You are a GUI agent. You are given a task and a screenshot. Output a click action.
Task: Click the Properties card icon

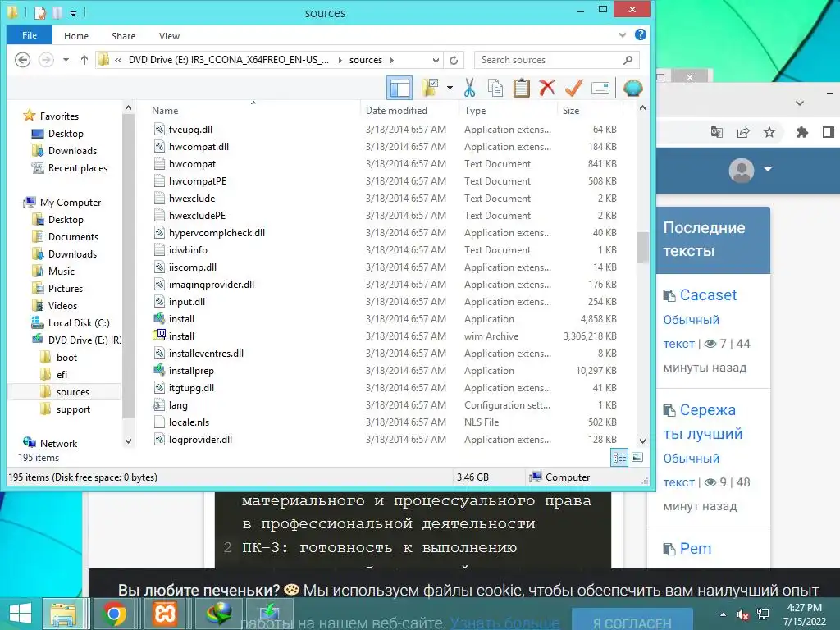tap(600, 88)
